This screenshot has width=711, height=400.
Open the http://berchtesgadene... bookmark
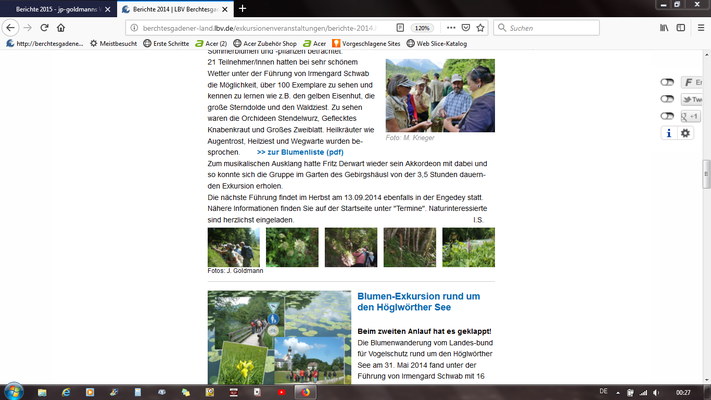[x=44, y=44]
